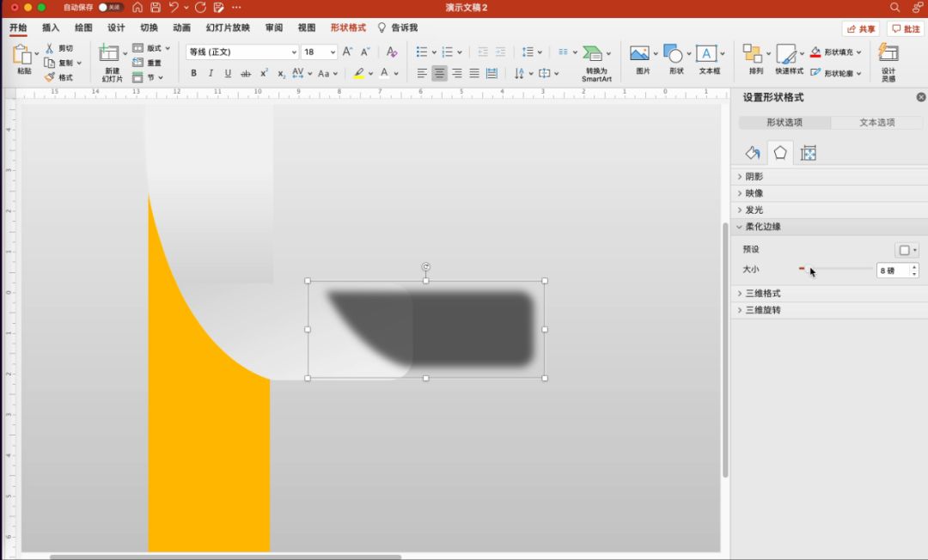Click the Paste clipboard icon

[21, 54]
